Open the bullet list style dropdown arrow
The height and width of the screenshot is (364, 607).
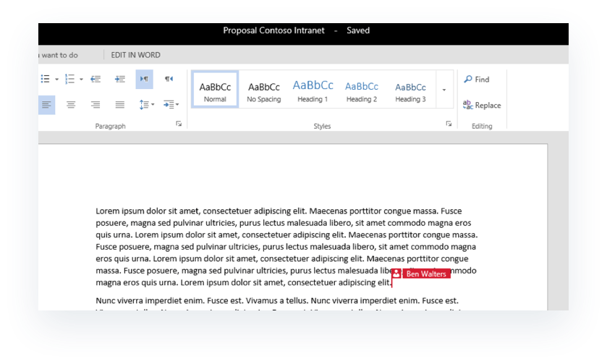point(56,80)
